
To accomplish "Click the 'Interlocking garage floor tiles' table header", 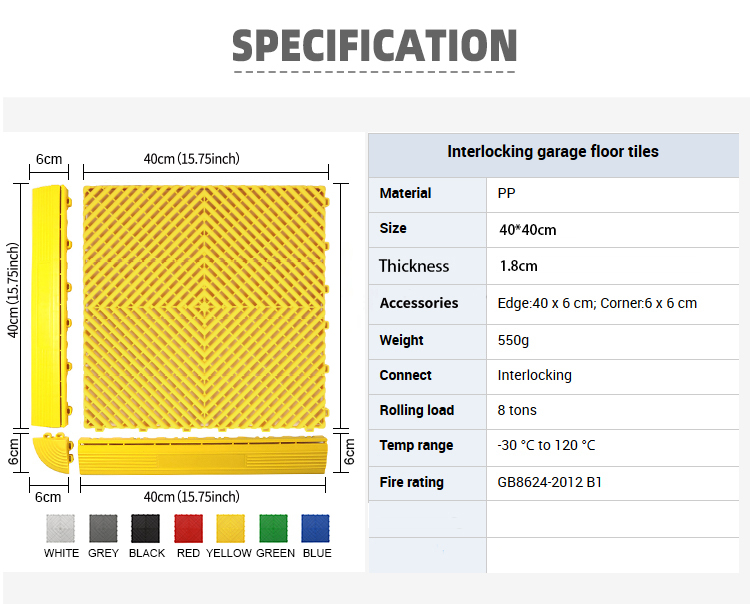I will 553,152.
